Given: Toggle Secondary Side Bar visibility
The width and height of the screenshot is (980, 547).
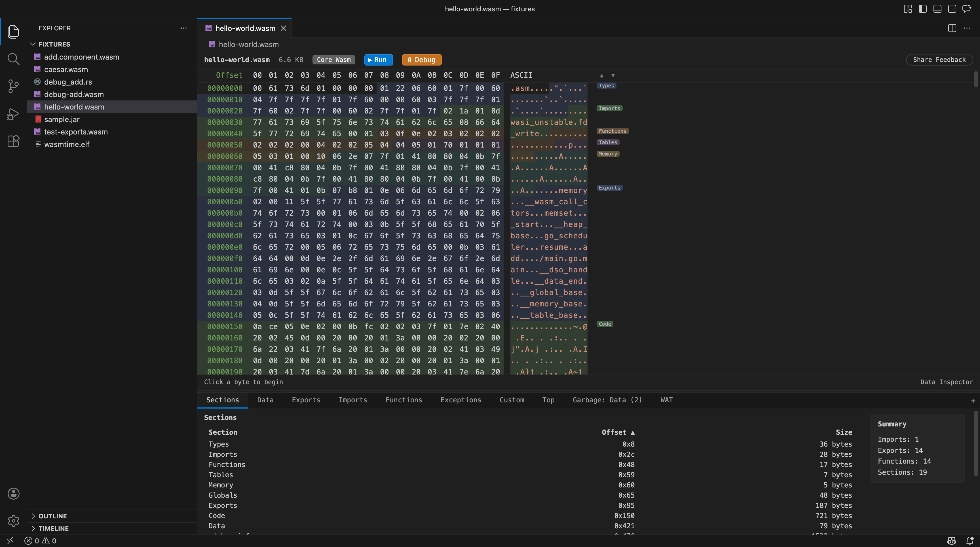Looking at the screenshot, I should pos(952,9).
